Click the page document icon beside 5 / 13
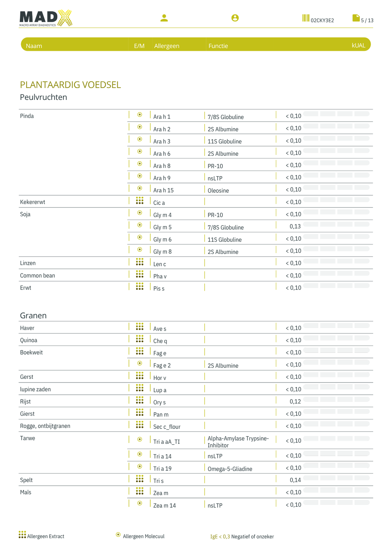This screenshot has height=555, width=392. [356, 18]
